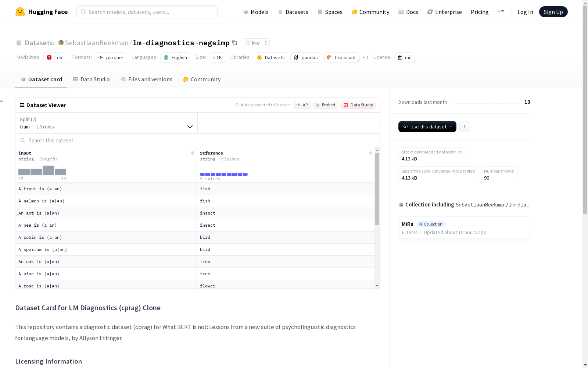This screenshot has height=368, width=588.
Task: Click the Sign Up button
Action: [x=553, y=12]
